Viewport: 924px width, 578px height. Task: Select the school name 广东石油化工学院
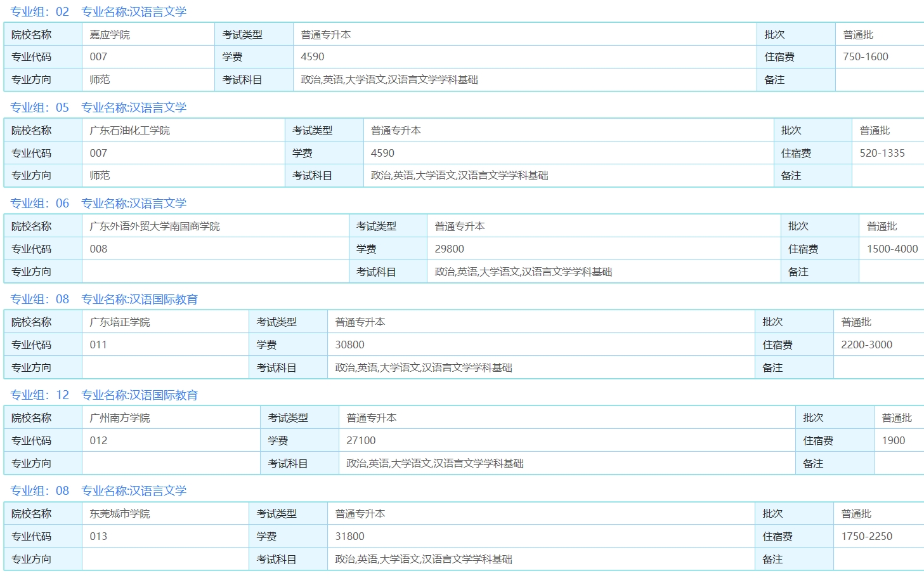pos(130,131)
